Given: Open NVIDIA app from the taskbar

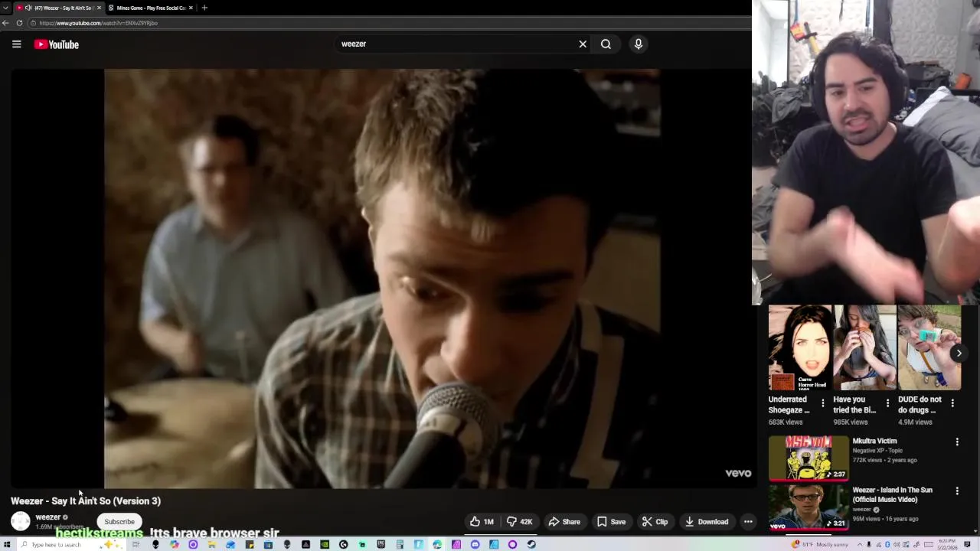Looking at the screenshot, I should [324, 544].
